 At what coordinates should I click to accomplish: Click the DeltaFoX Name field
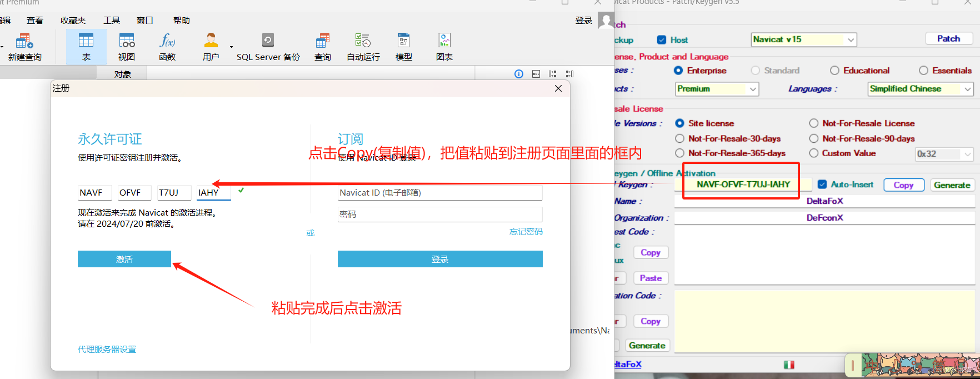tap(824, 201)
